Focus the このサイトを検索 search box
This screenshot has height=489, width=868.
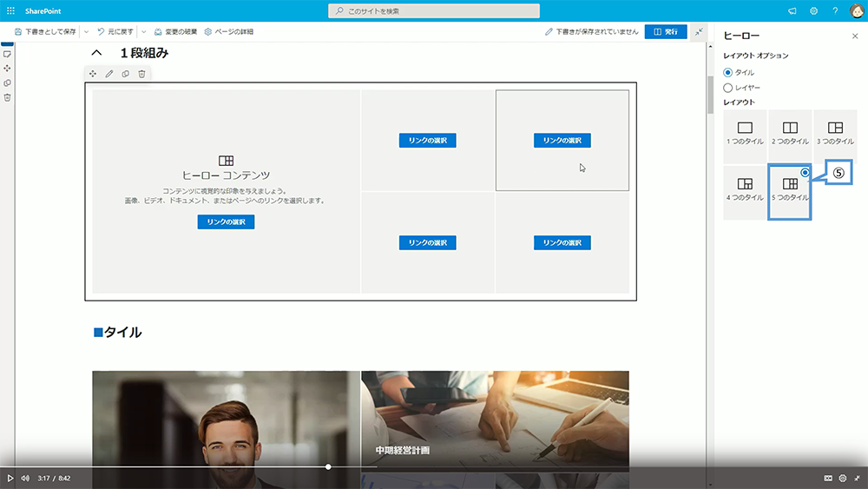click(x=433, y=11)
